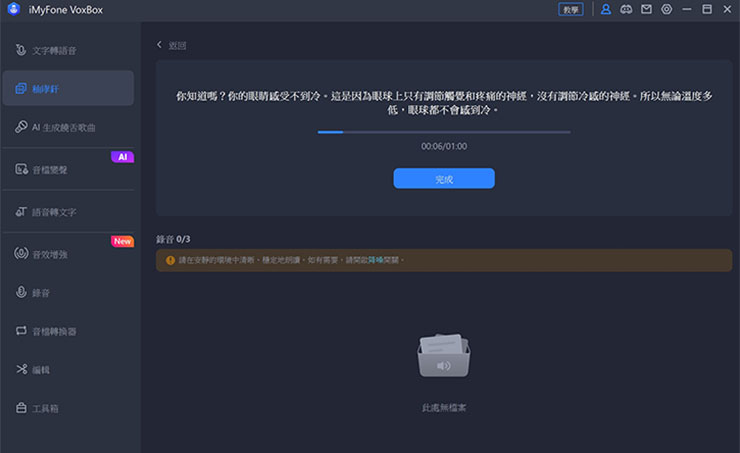Click the iMyFone VoxBox logo
This screenshot has width=740, height=453.
tap(14, 9)
